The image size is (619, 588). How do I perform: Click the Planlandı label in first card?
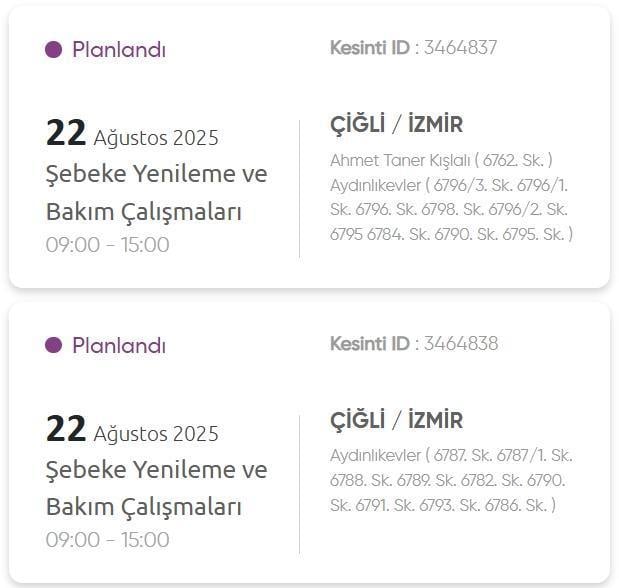(x=118, y=50)
